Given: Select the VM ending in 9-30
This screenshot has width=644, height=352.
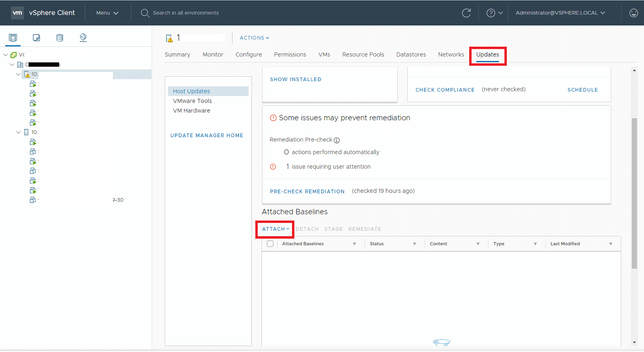Looking at the screenshot, I should click(x=76, y=200).
